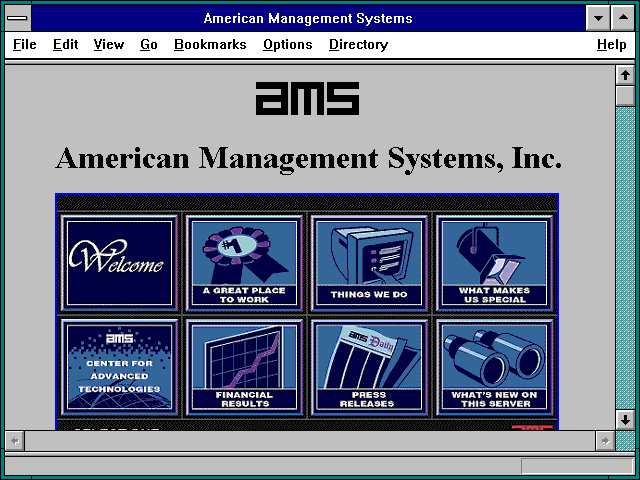640x480 pixels.
Task: Click the American Management Systems, Inc. heading
Action: (x=309, y=159)
